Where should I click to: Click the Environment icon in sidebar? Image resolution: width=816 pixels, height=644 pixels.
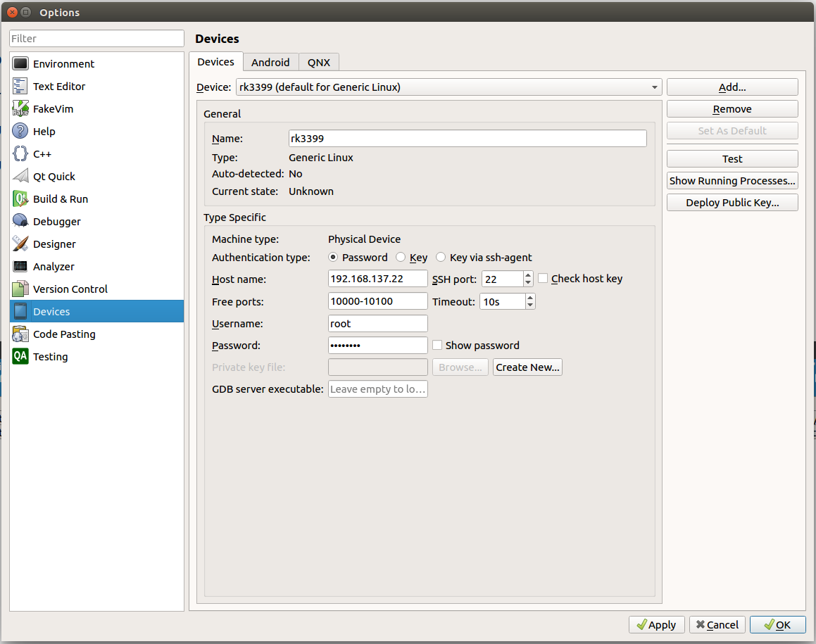(20, 64)
